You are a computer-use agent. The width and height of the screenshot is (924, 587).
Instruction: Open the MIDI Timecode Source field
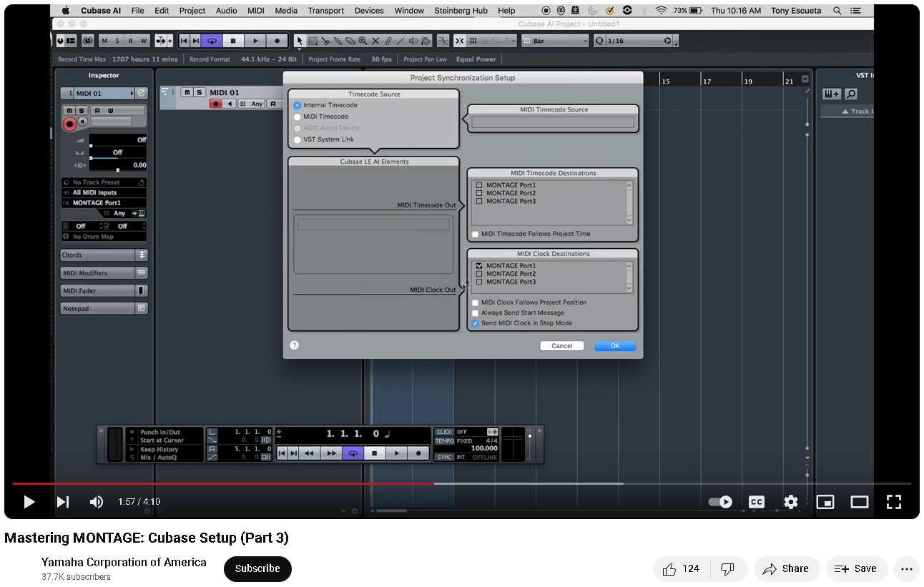(553, 122)
